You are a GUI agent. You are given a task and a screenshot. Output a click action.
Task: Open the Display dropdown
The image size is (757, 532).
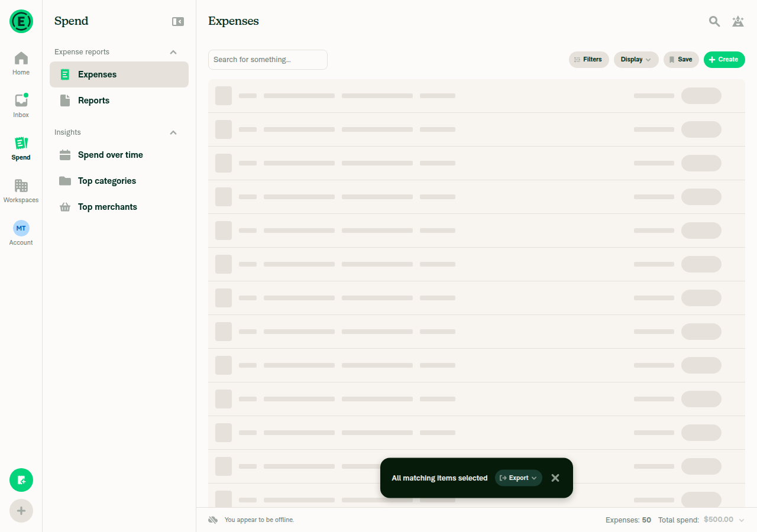(636, 60)
